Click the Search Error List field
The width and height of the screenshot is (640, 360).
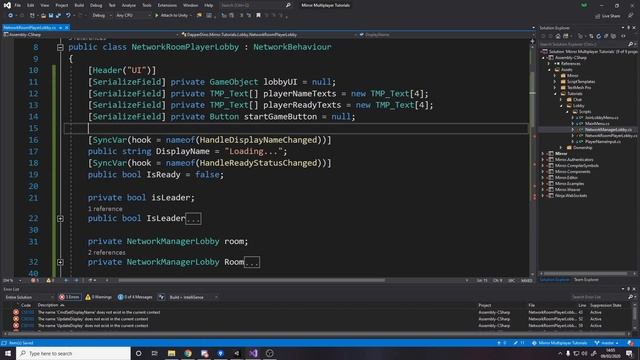[600, 297]
